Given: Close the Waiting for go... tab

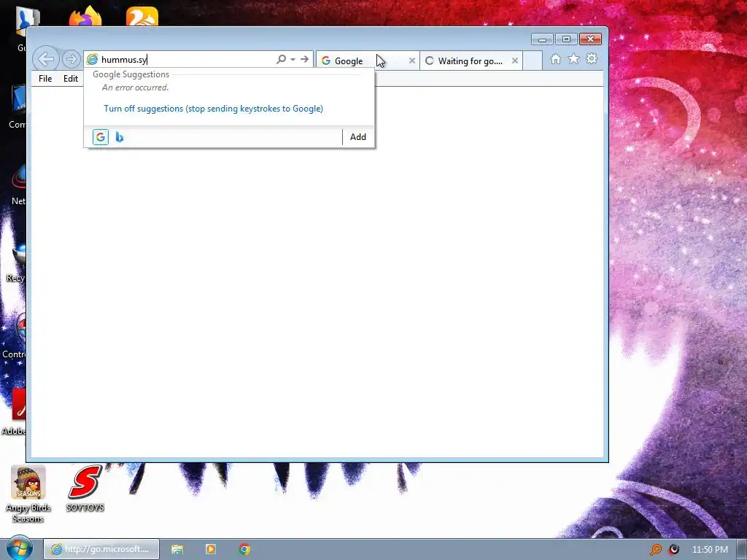Looking at the screenshot, I should coord(515,61).
